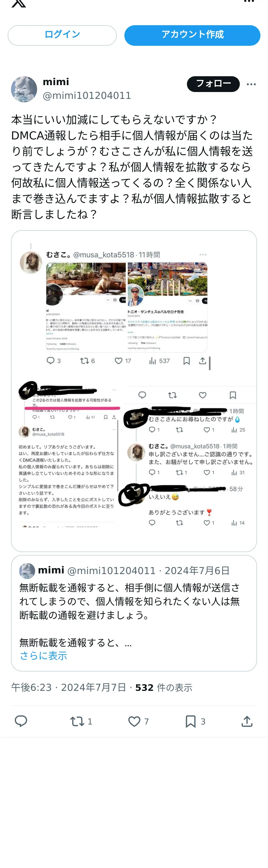Open the quoted mimi tweet card
This screenshot has width=268, height=868.
pos(134,613)
